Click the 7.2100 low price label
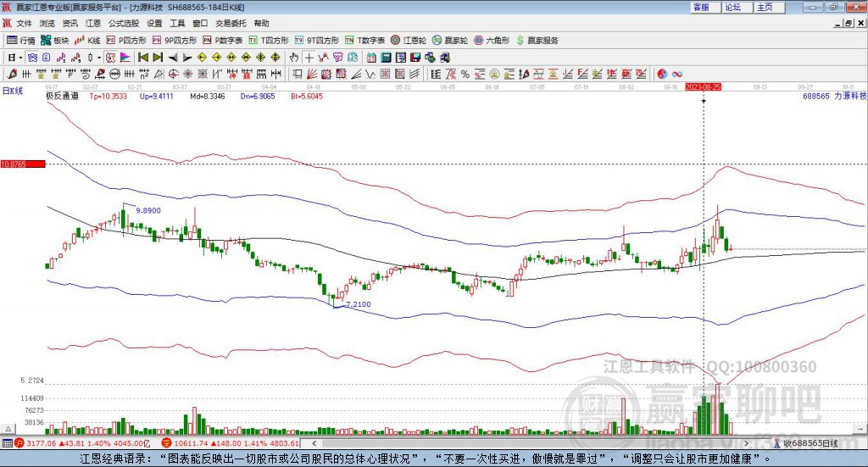This screenshot has width=868, height=467. [x=359, y=304]
